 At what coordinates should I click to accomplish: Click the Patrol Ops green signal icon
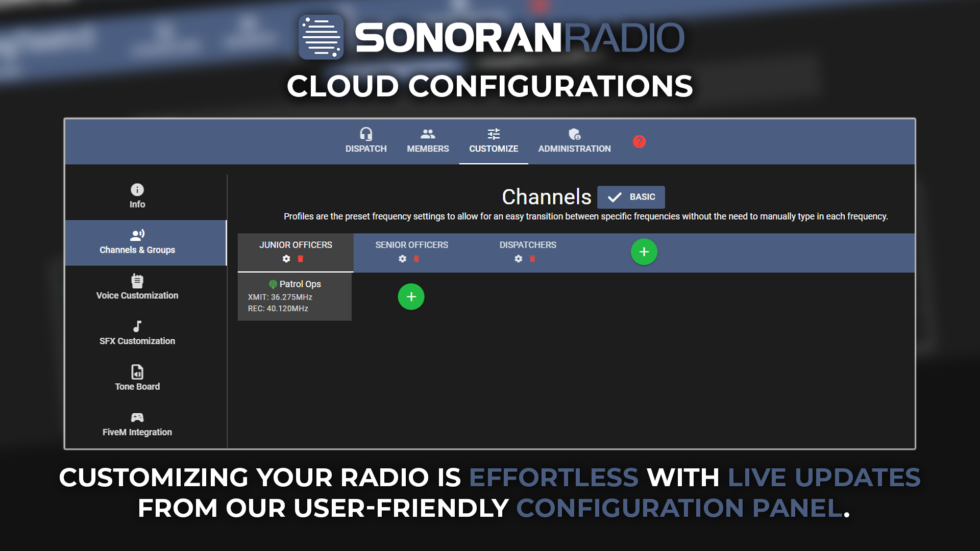273,284
